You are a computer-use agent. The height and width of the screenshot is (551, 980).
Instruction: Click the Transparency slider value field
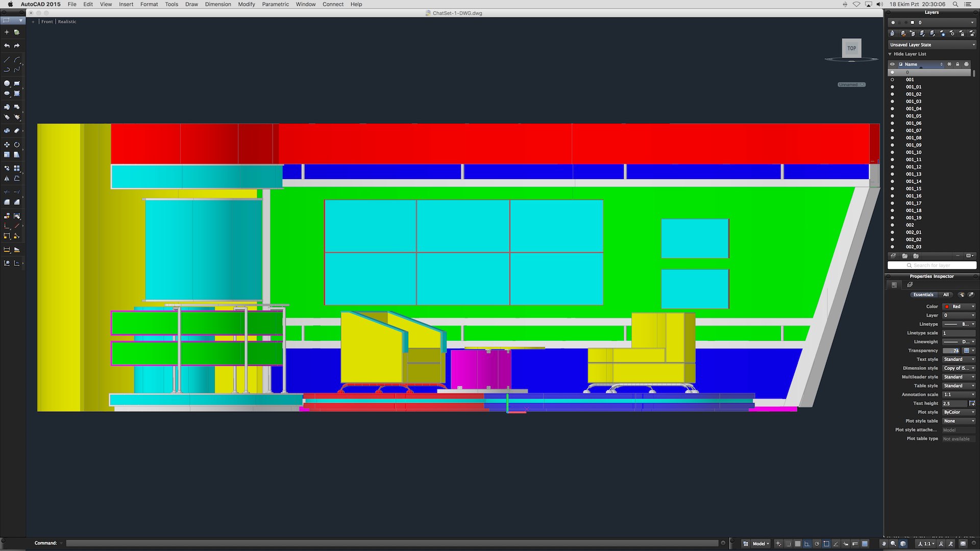tap(951, 350)
